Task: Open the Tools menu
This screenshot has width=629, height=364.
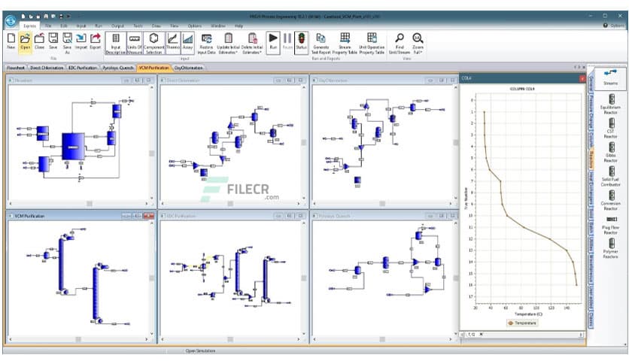Action: 138,26
